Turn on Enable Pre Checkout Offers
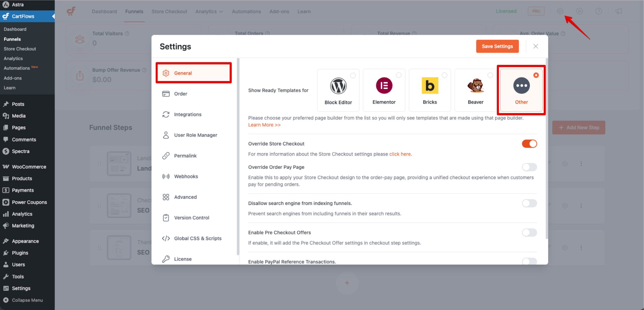Image resolution: width=644 pixels, height=310 pixels. click(x=529, y=232)
